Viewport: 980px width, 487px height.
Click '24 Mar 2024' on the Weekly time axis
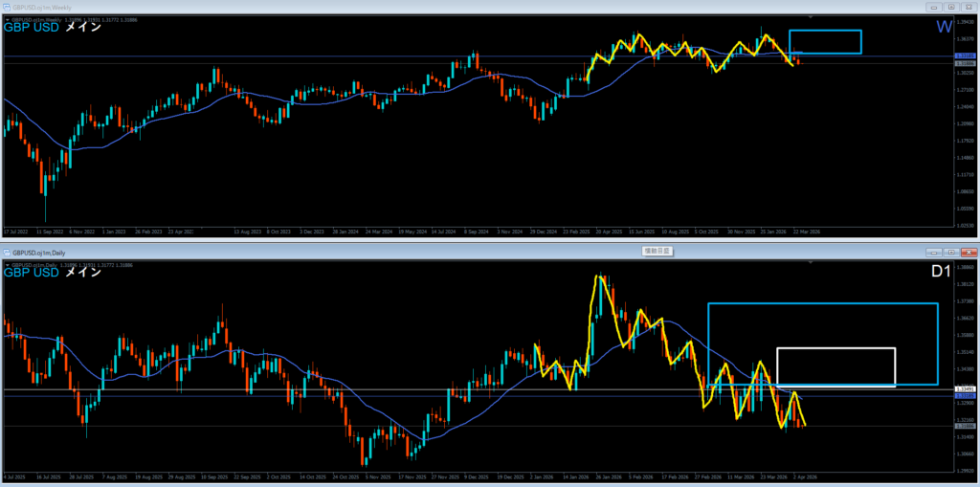pyautogui.click(x=378, y=231)
